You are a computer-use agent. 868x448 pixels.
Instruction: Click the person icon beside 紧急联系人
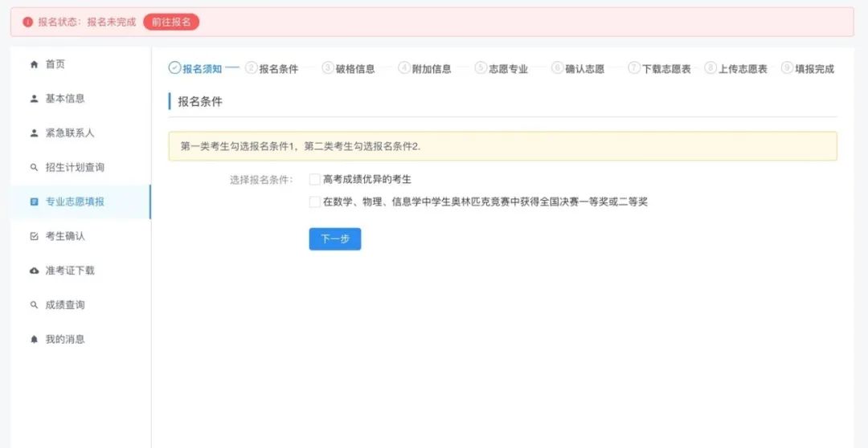(35, 133)
